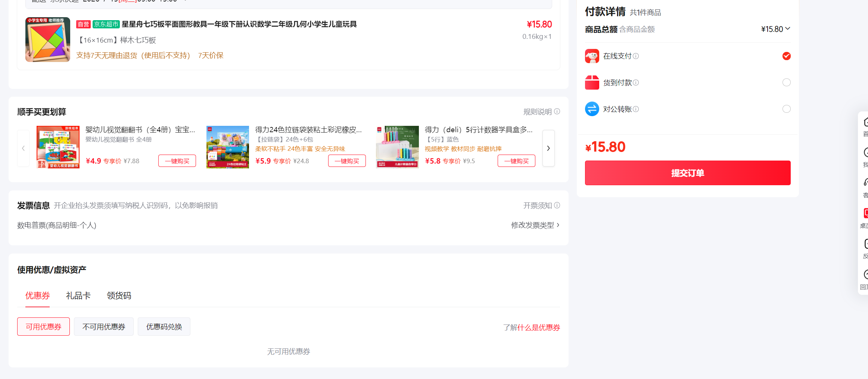Image resolution: width=868 pixels, height=379 pixels.
Task: Click the red parcel icon beside 货到付款
Action: tap(592, 83)
